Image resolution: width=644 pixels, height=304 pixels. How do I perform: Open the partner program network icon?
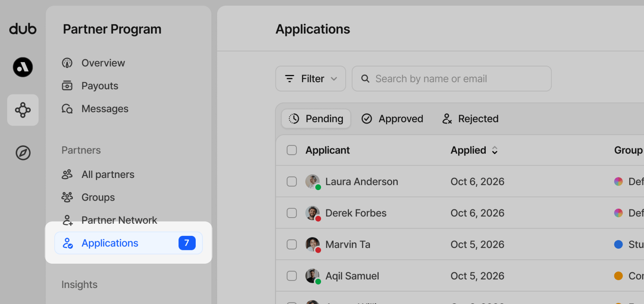pyautogui.click(x=23, y=110)
